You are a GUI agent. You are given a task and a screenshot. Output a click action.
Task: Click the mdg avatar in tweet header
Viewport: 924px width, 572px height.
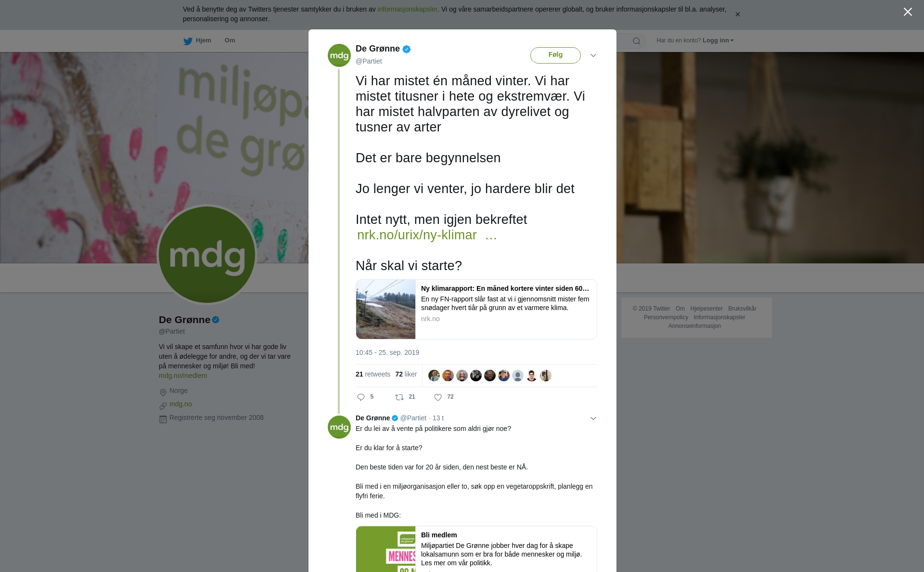click(x=339, y=55)
